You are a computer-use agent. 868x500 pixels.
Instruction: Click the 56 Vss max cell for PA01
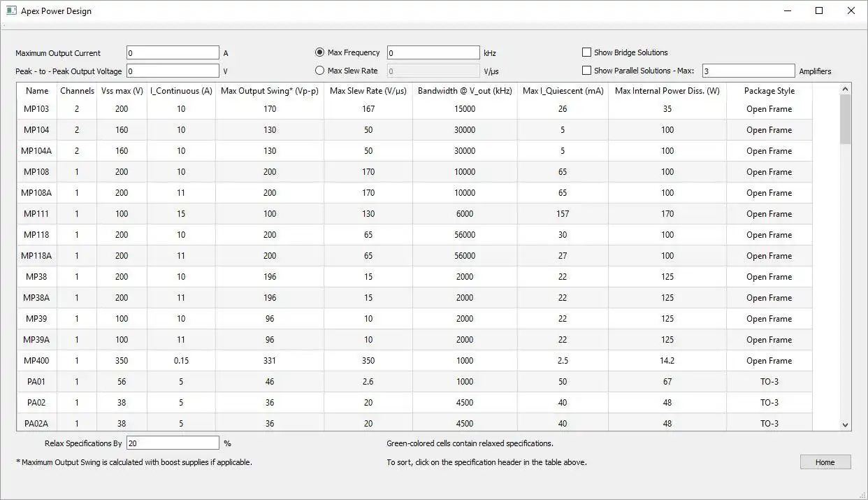tap(122, 382)
